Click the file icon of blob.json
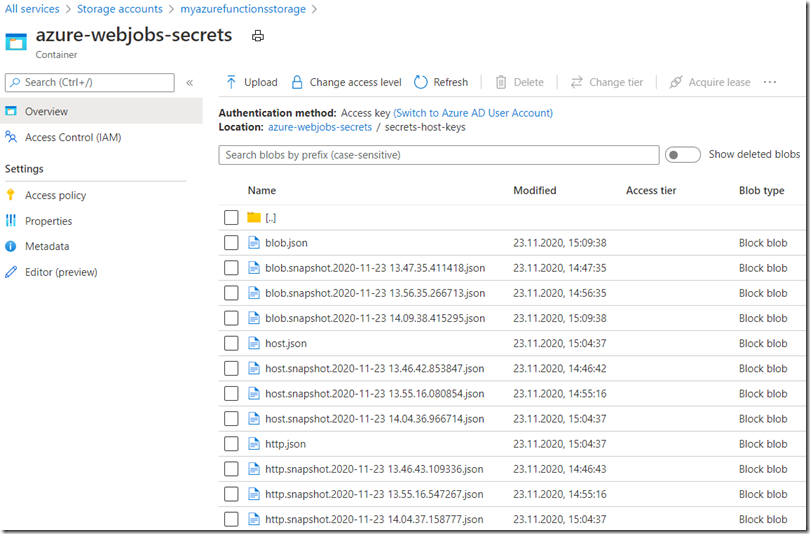Viewport: 810px width, 534px height. tap(254, 242)
